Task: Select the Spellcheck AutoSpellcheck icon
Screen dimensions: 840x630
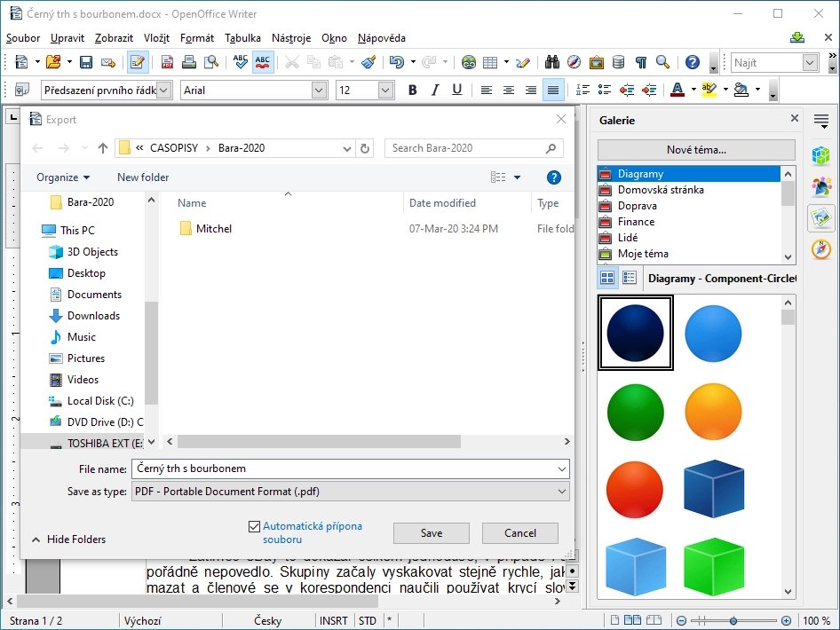Action: pyautogui.click(x=263, y=62)
